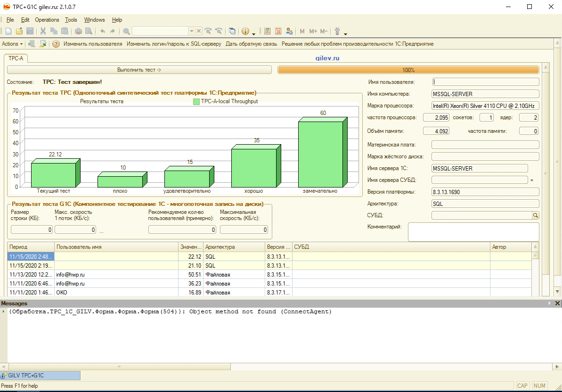Open the toolbar search box dropdown arrow
Screen dimensions: 562x392
(x=191, y=31)
